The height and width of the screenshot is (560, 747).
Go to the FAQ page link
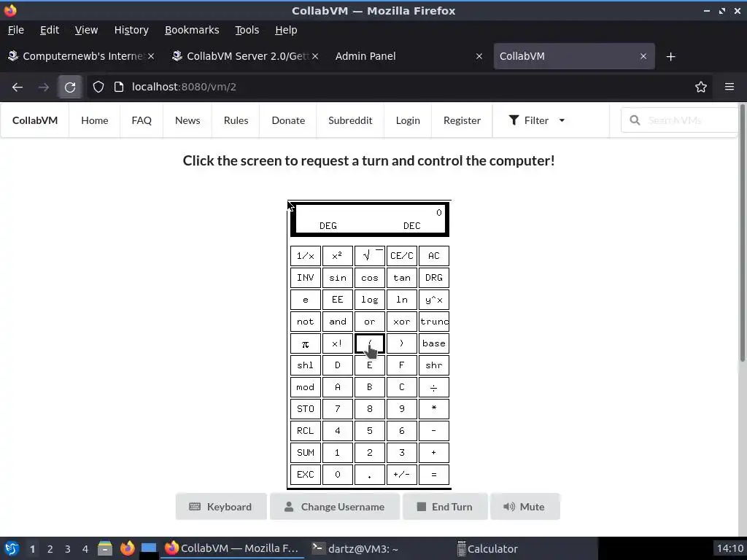(x=142, y=120)
